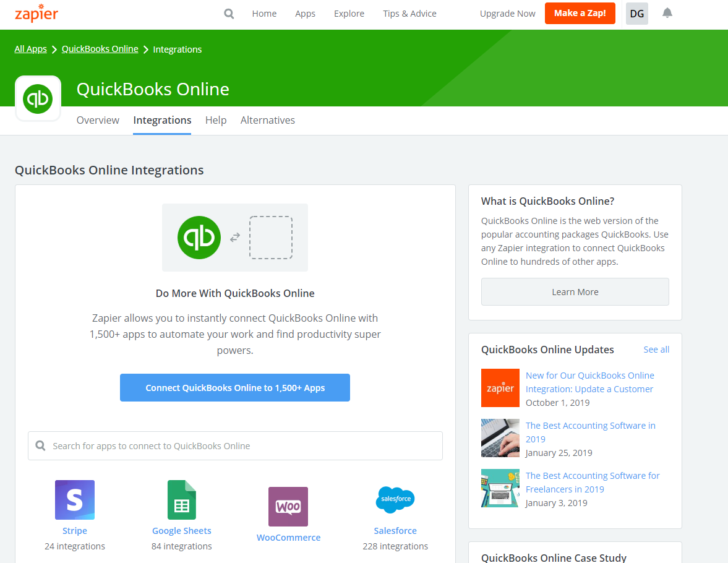This screenshot has width=728, height=563.
Task: Click the 'QuickBooks Online Case Study' heading
Action: tap(554, 557)
